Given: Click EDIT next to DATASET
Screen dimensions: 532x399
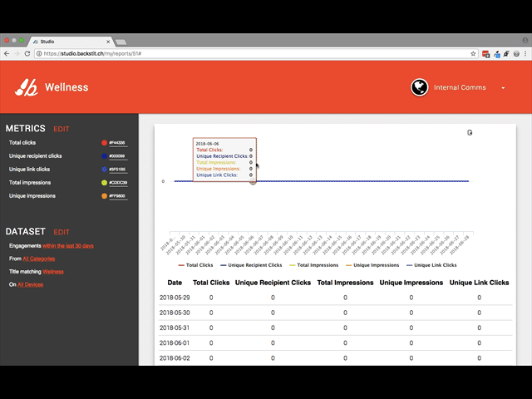Looking at the screenshot, I should coord(62,232).
